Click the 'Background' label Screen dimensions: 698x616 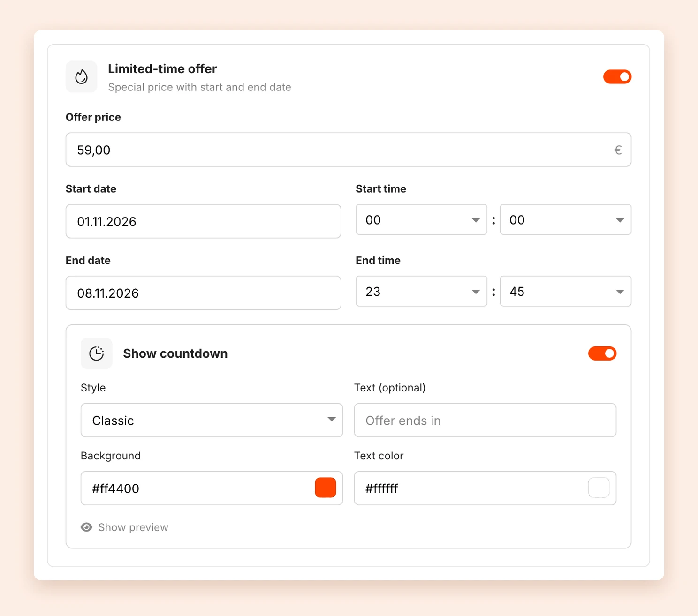(x=111, y=456)
